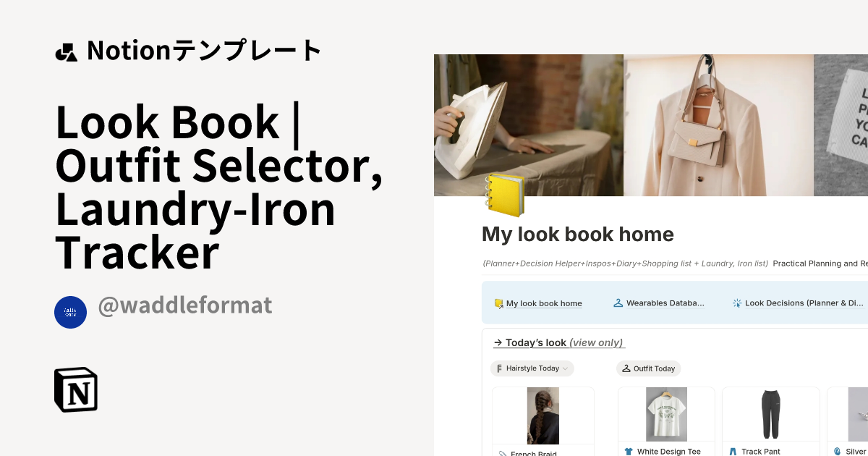Click the hanger icon on the Outfit Today chip
The image size is (868, 456).
point(626,368)
